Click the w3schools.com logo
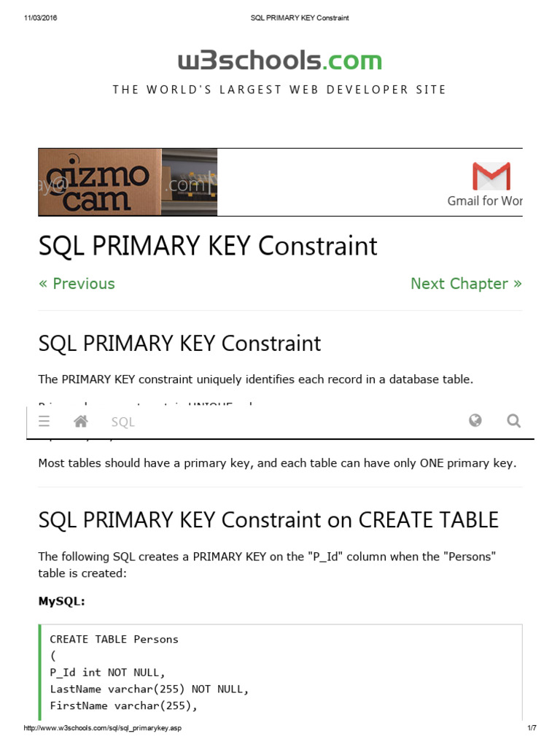The width and height of the screenshot is (560, 747). [x=280, y=61]
